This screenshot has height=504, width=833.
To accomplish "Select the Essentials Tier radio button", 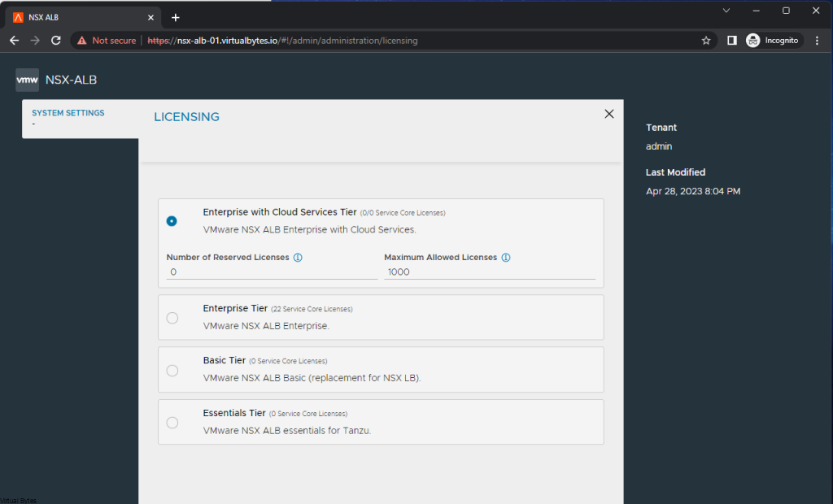I will tap(172, 423).
